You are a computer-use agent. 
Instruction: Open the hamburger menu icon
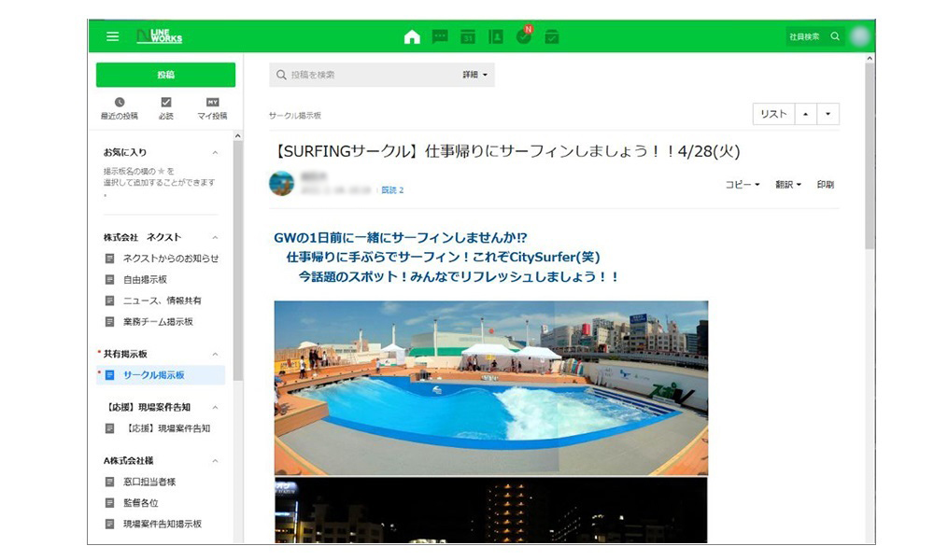(x=112, y=36)
